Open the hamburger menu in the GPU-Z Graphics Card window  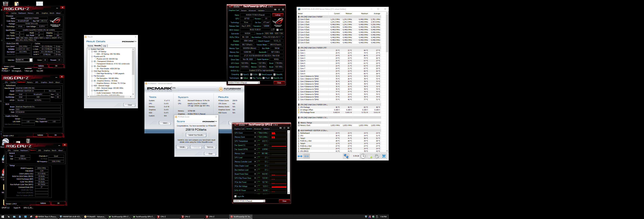click(283, 10)
